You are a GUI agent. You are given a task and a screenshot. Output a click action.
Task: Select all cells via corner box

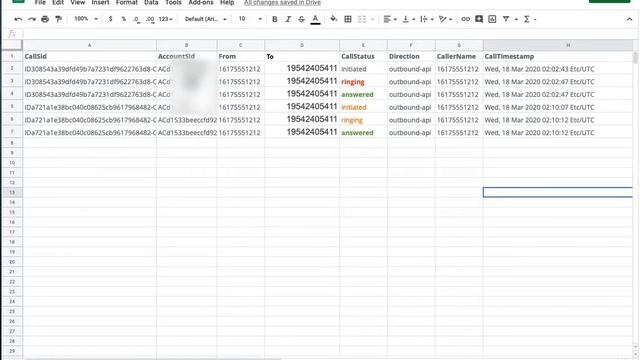[x=12, y=45]
